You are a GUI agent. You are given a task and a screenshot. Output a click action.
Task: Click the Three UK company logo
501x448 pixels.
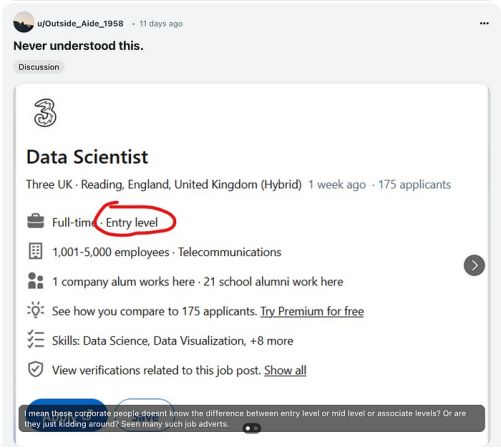[45, 113]
